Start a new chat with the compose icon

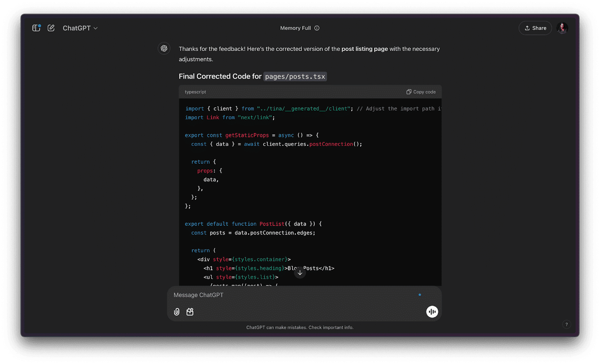(51, 28)
